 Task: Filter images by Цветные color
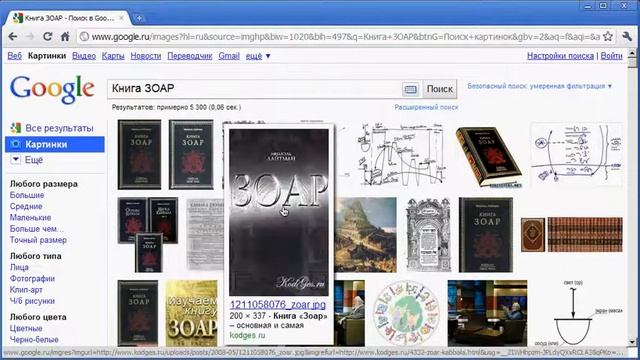26,328
